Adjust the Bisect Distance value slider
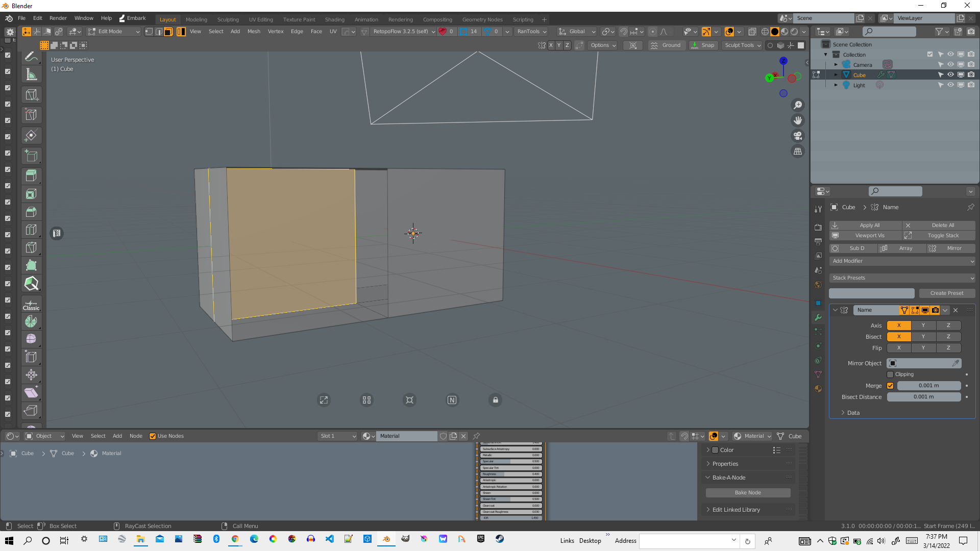 pyautogui.click(x=924, y=397)
